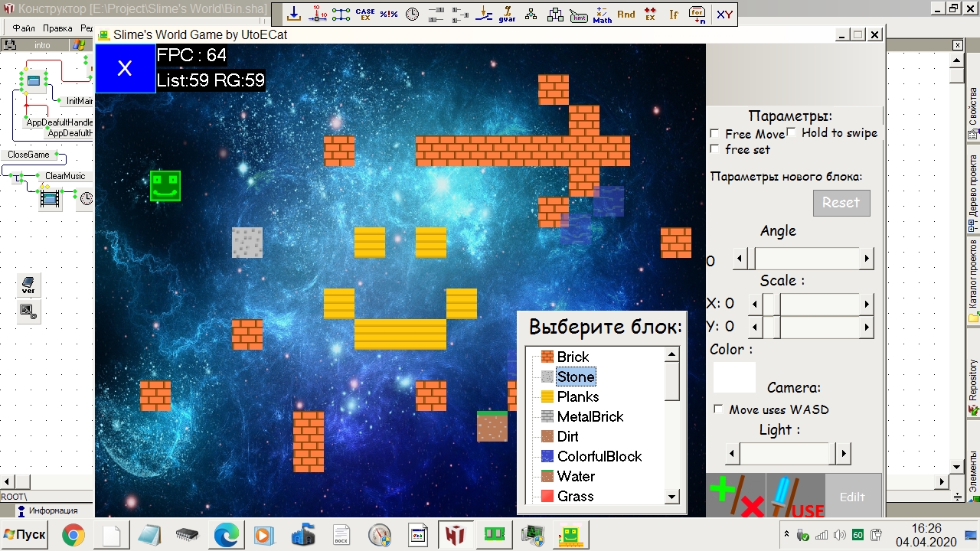This screenshot has width=980, height=551.
Task: Click the film clip element in the scheme
Action: (x=51, y=199)
